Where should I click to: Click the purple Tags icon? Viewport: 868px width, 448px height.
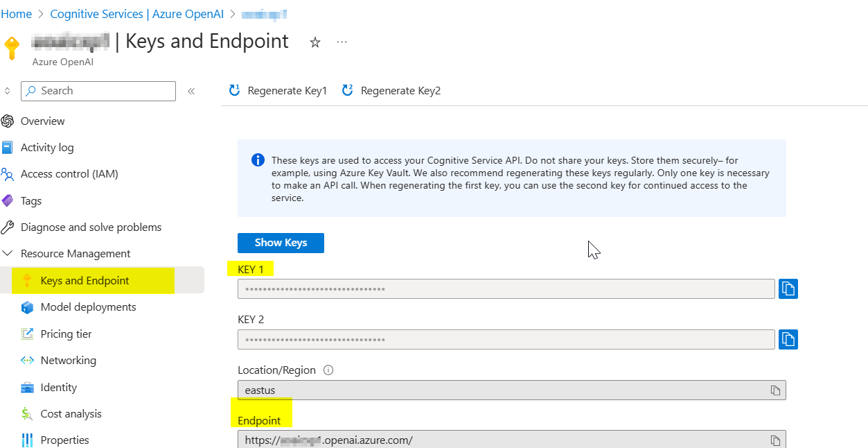tap(8, 200)
